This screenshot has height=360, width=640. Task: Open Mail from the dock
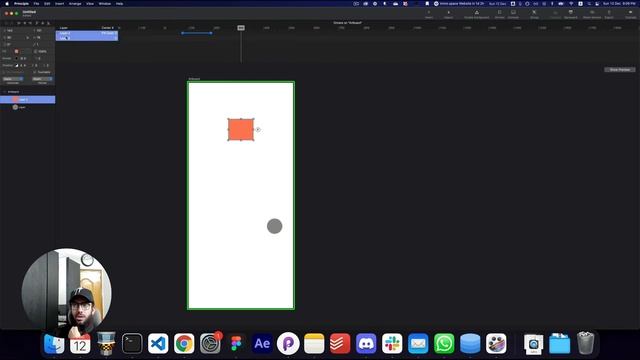point(418,344)
